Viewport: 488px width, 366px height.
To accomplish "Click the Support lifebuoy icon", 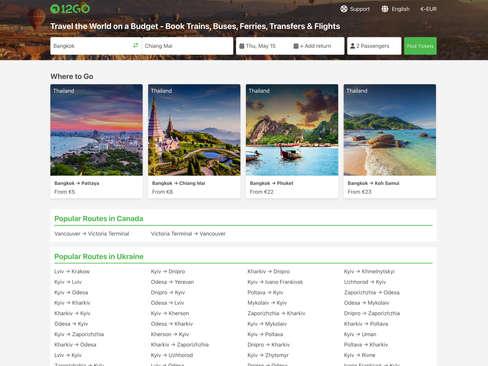I will [x=344, y=9].
